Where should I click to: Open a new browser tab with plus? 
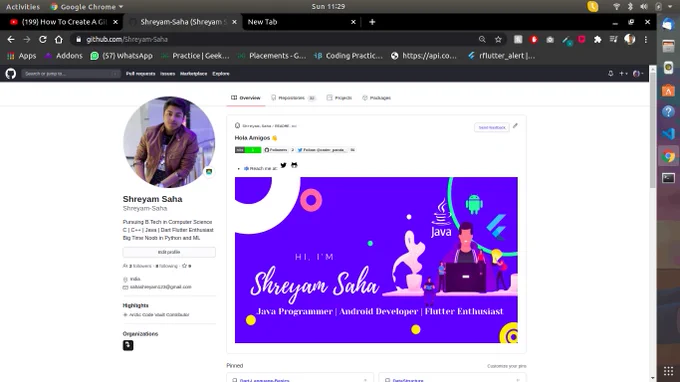372,22
